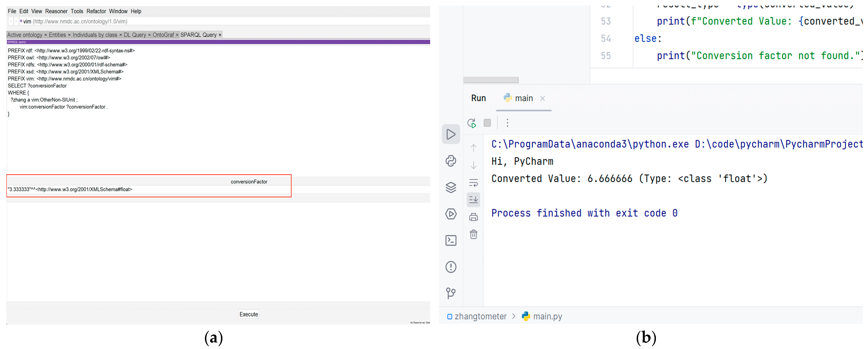Open the Terminal tool window icon

click(451, 241)
